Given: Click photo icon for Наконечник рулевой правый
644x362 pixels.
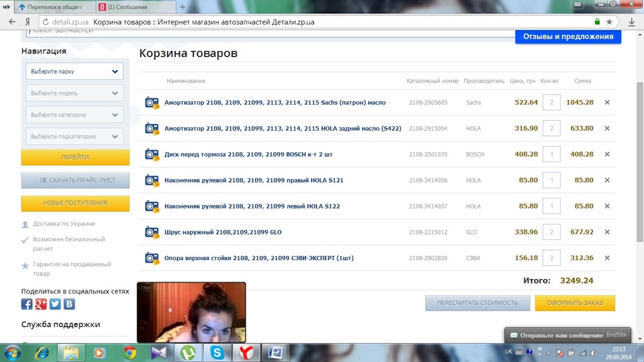Looking at the screenshot, I should click(x=152, y=180).
